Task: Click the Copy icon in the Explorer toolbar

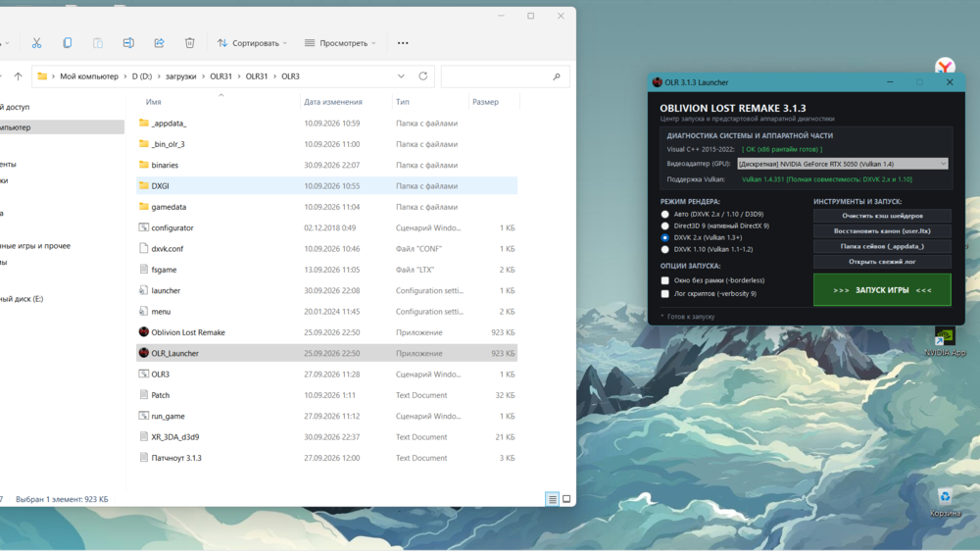Action: click(x=68, y=43)
